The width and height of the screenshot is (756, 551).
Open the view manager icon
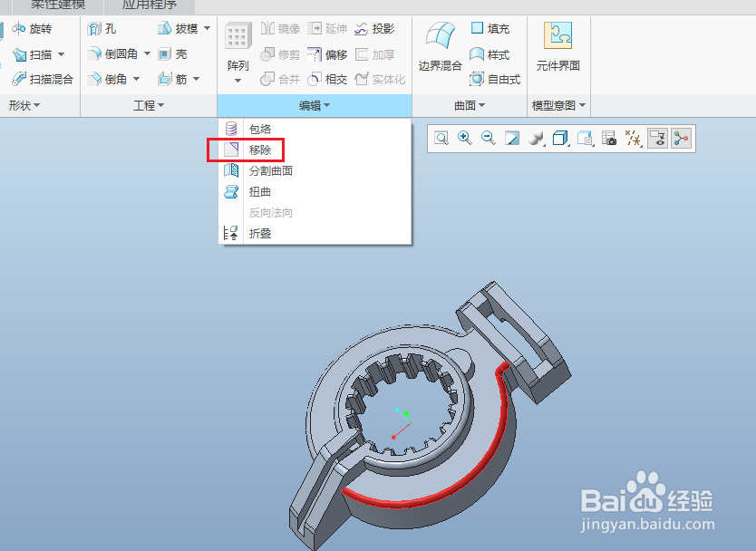(x=585, y=139)
